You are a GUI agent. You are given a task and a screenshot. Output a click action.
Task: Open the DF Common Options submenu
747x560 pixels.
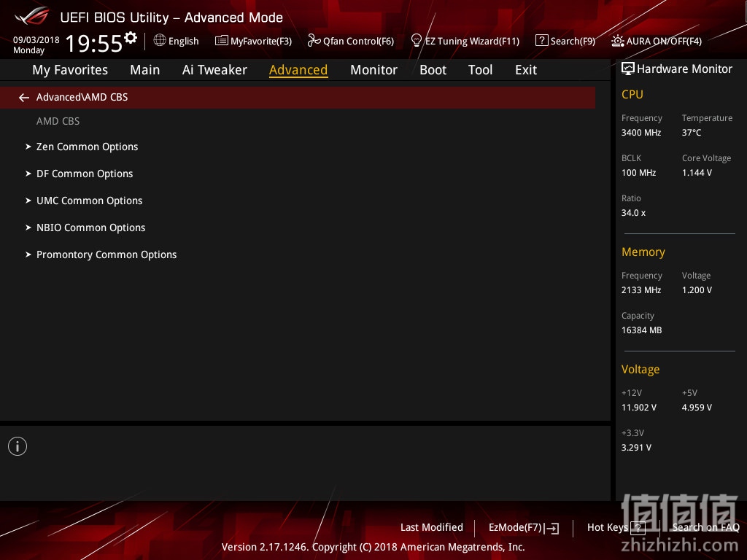[x=85, y=174]
